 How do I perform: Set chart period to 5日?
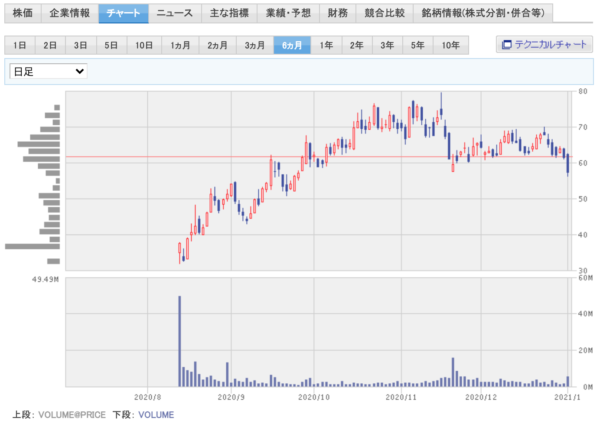tap(111, 45)
